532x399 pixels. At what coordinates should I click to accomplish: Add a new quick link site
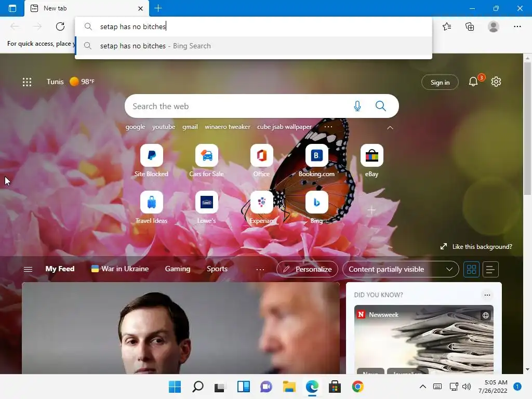click(x=371, y=210)
